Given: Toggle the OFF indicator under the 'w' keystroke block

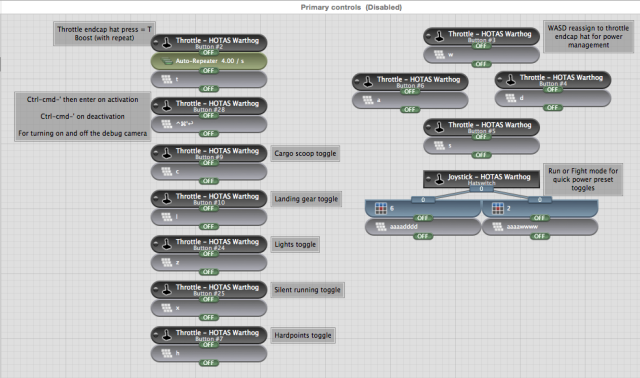Looking at the screenshot, I should point(481,64).
